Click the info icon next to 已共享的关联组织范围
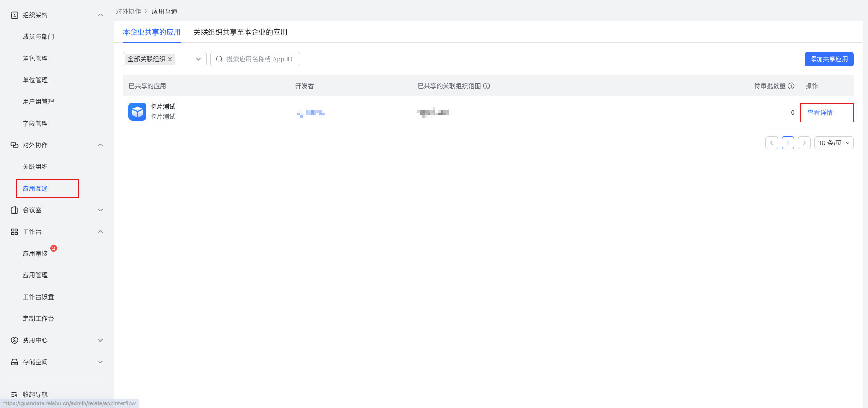Screen dimensions: 868x408 [486, 86]
